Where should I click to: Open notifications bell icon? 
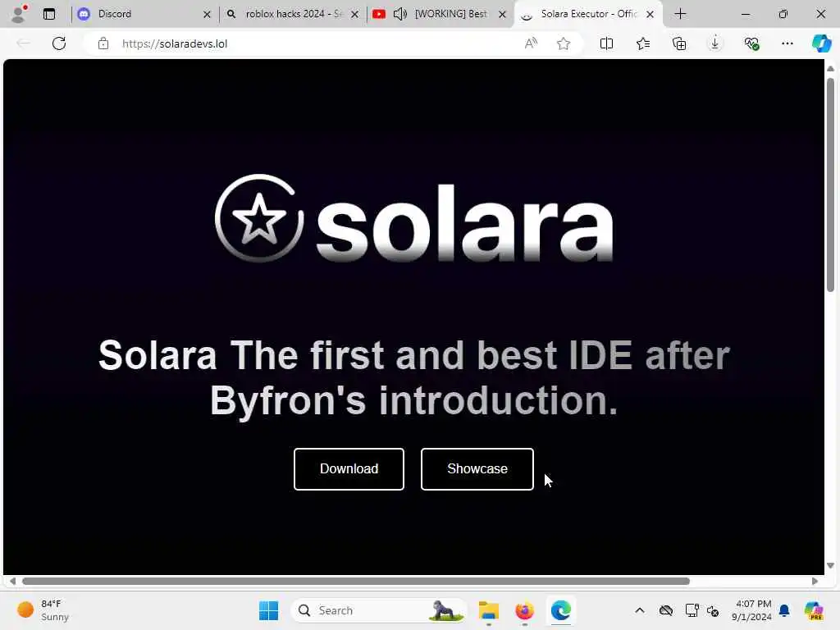pos(784,610)
